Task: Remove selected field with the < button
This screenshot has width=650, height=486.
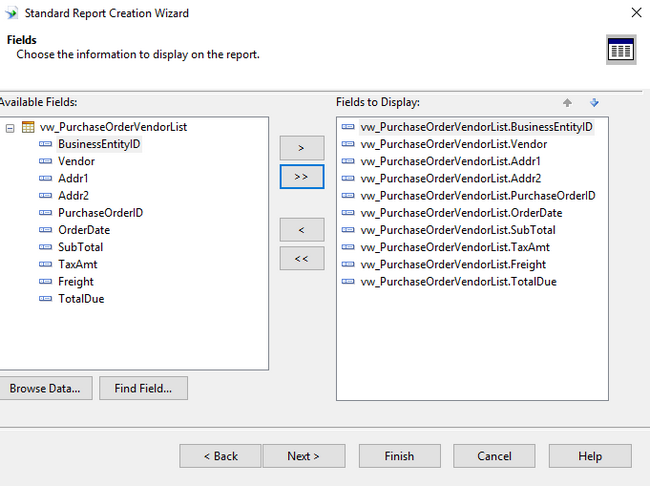Action: pyautogui.click(x=302, y=230)
